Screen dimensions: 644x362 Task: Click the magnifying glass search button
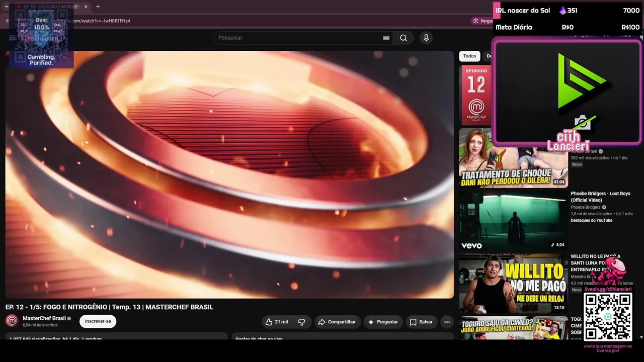coord(404,38)
